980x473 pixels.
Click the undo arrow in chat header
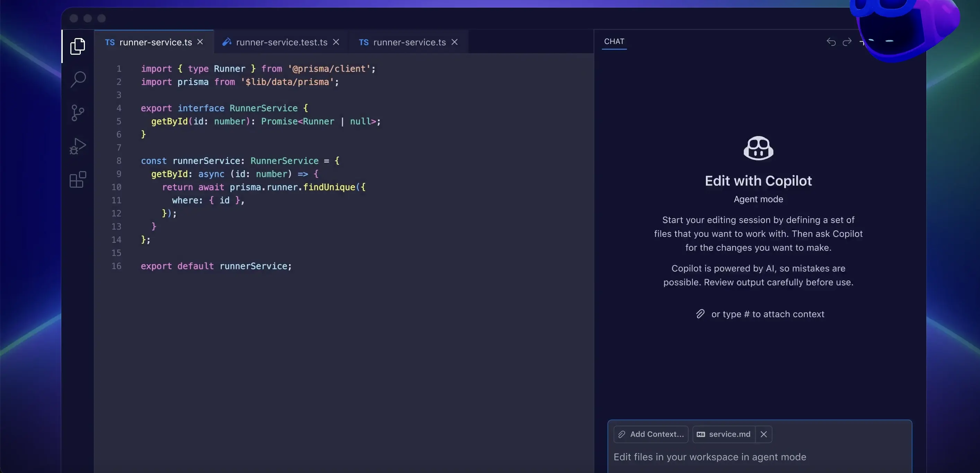coord(831,42)
